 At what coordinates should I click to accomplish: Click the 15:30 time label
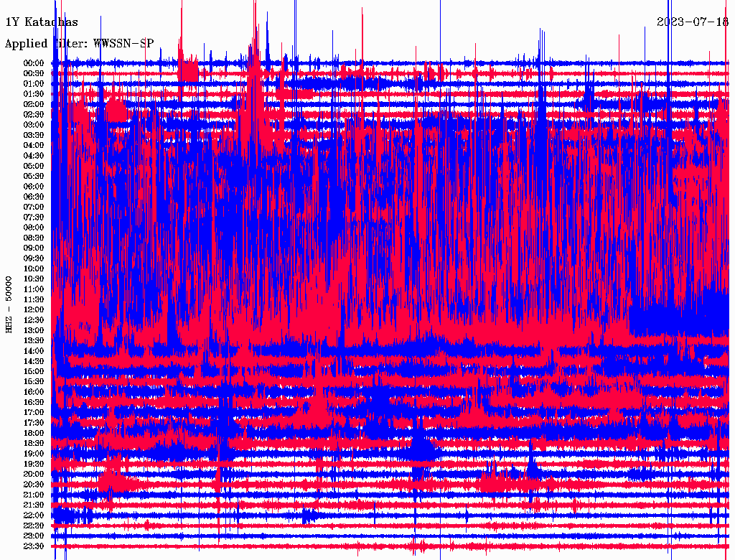pyautogui.click(x=34, y=382)
